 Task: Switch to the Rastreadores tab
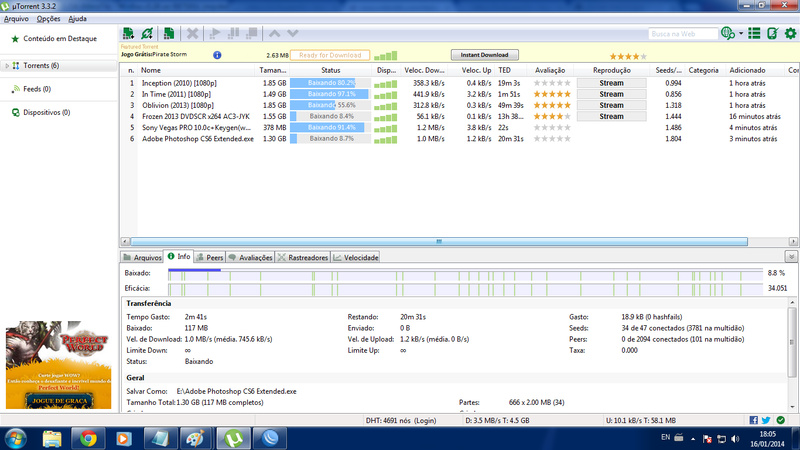pyautogui.click(x=303, y=258)
